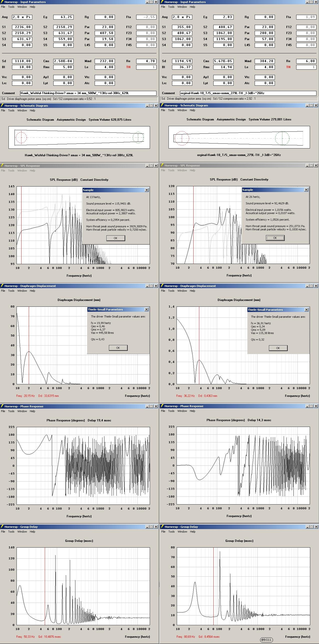Click the Le field with value 4,80

(x=265, y=67)
